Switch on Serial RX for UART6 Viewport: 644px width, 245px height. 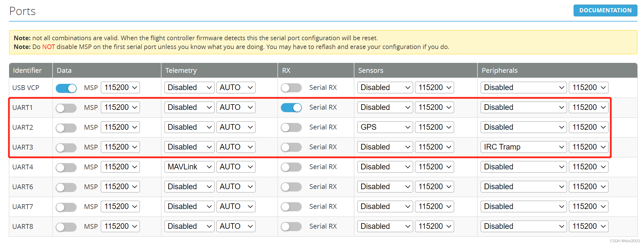[291, 187]
